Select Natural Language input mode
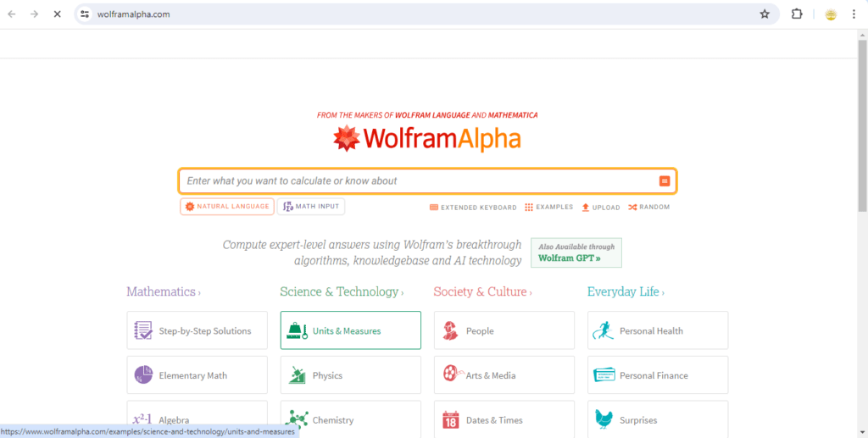The width and height of the screenshot is (868, 438). pos(227,206)
